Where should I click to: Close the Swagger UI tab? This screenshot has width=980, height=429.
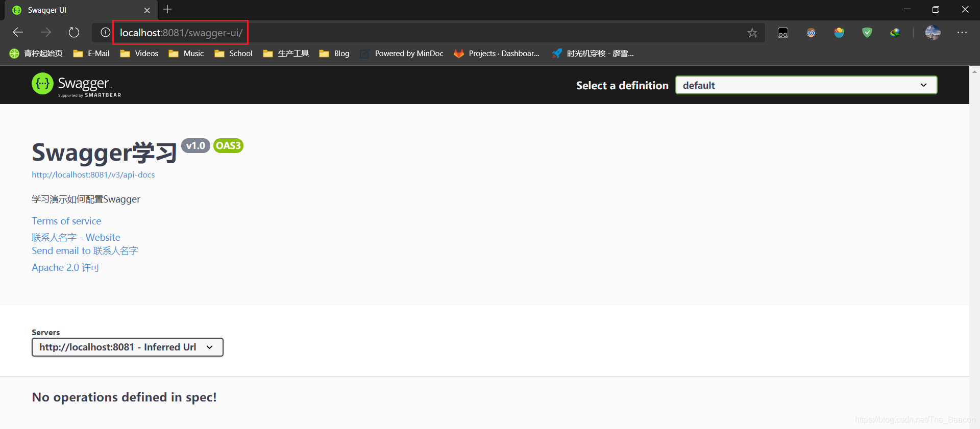[x=147, y=10]
